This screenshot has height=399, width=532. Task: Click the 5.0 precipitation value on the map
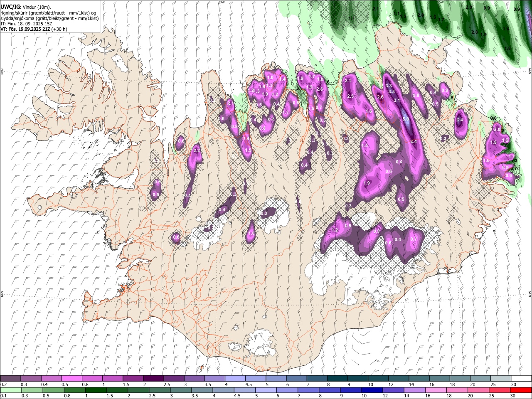click(x=406, y=119)
